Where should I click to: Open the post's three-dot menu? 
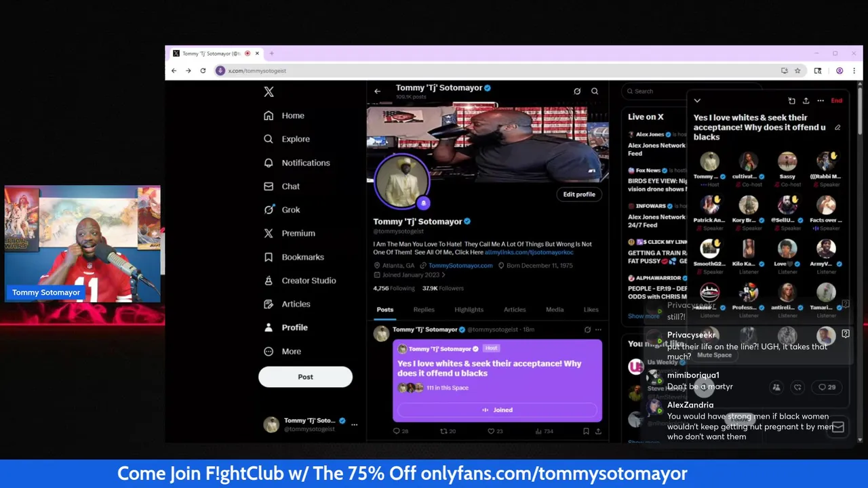[x=598, y=330]
